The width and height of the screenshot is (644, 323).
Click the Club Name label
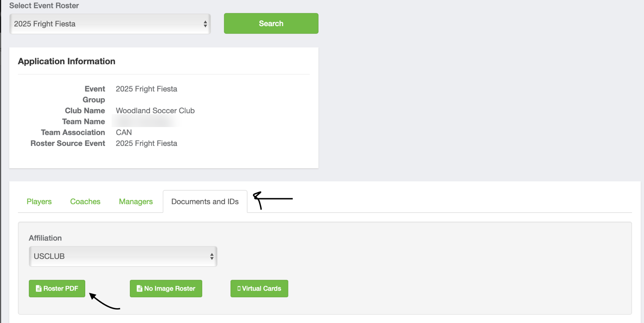tap(85, 111)
